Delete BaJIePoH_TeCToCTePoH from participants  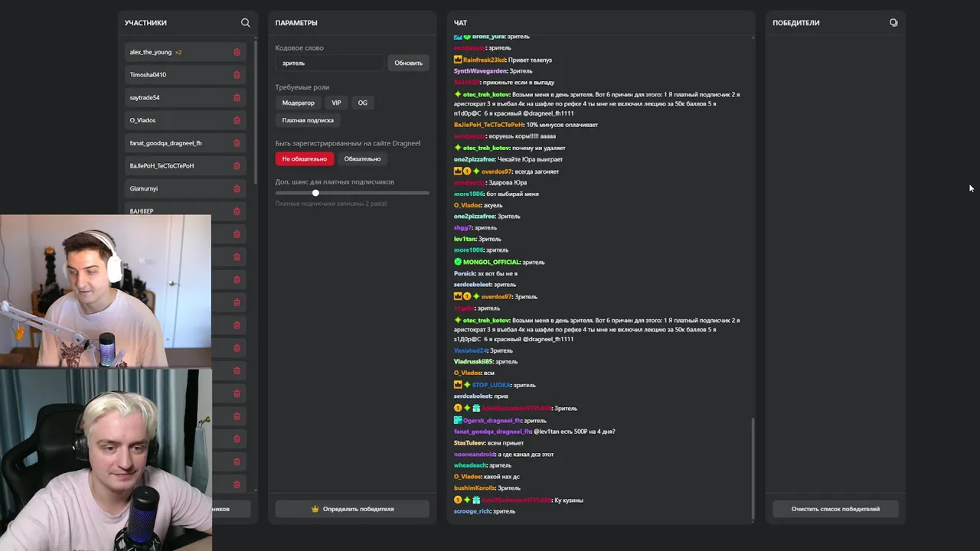tap(237, 166)
